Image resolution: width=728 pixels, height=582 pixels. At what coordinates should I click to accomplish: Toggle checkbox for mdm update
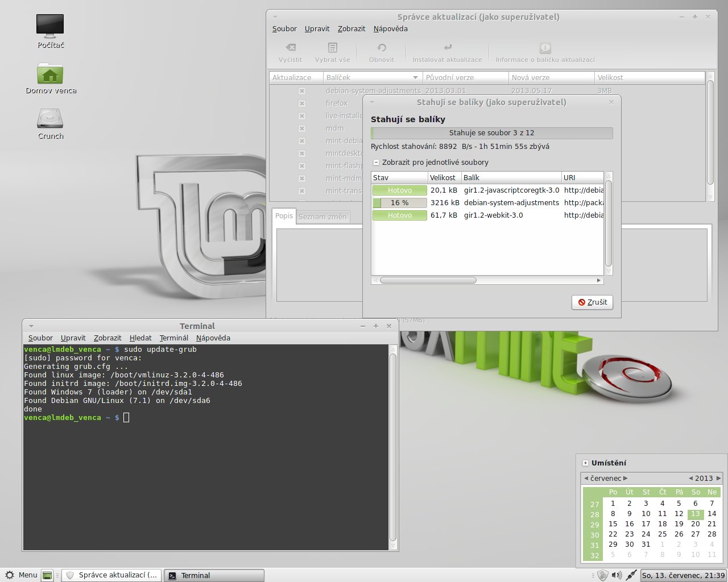click(x=302, y=128)
